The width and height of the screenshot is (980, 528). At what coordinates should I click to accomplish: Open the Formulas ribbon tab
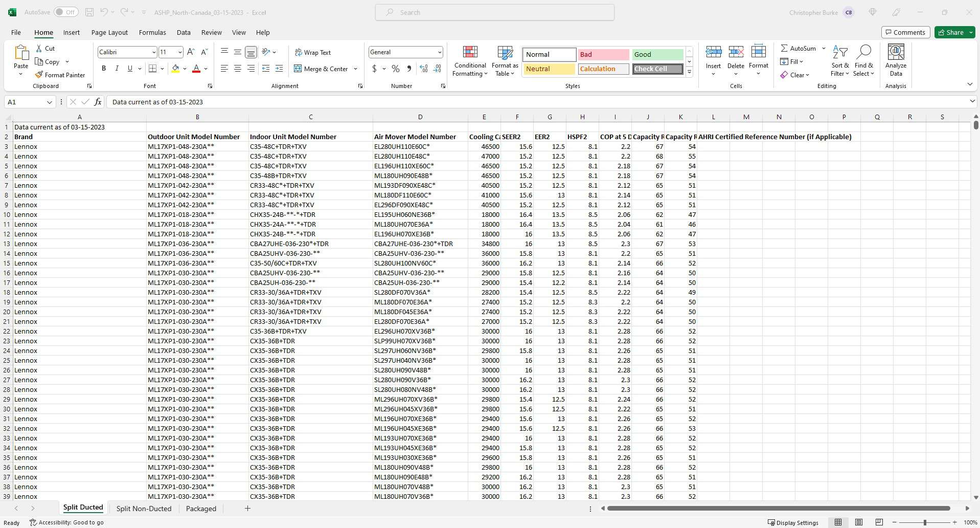click(x=152, y=32)
